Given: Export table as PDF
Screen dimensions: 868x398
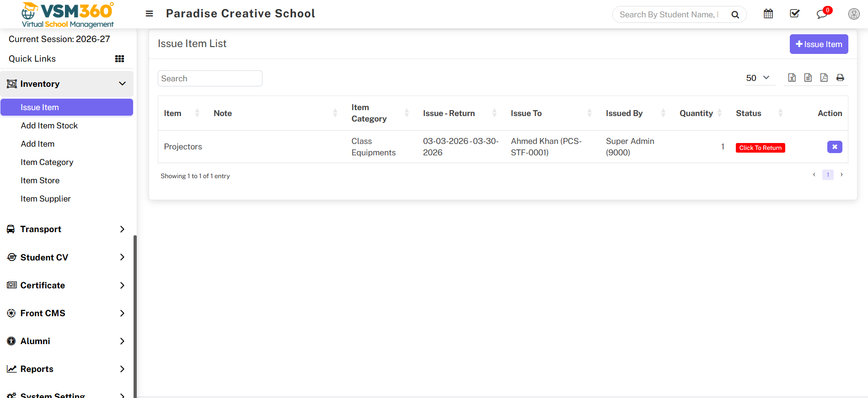Looking at the screenshot, I should 824,78.
